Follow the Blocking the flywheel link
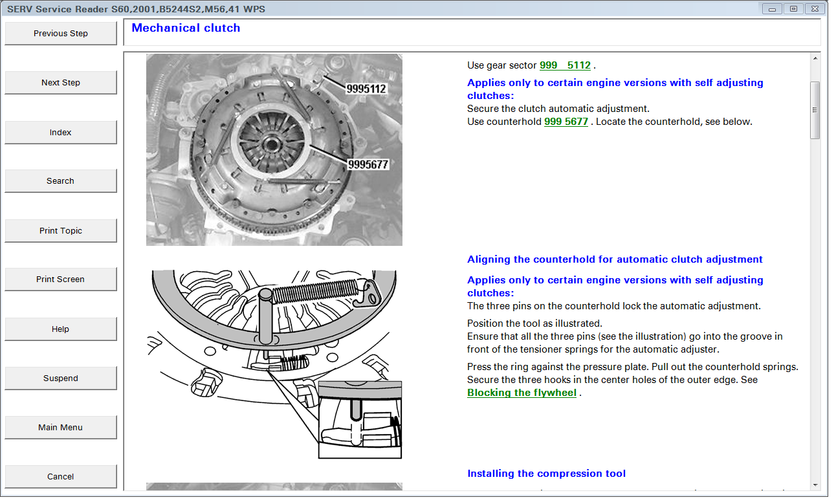Viewport: 836px width, 504px height. pyautogui.click(x=522, y=393)
